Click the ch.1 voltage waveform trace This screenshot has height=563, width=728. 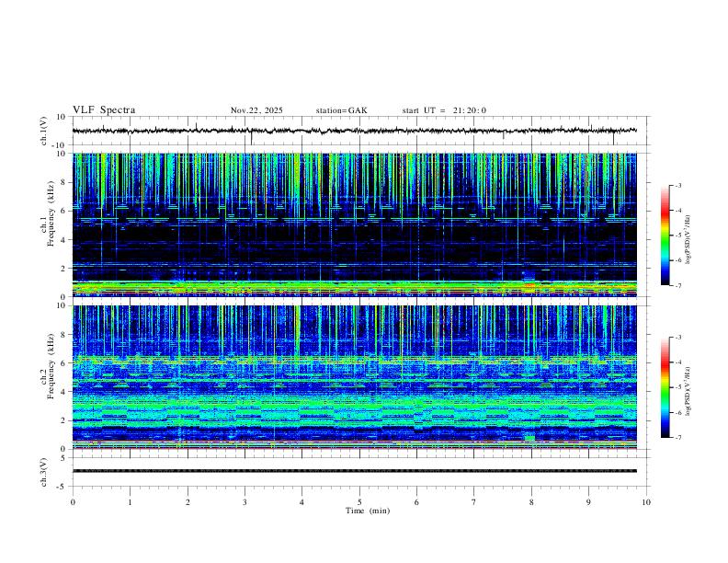(355, 131)
